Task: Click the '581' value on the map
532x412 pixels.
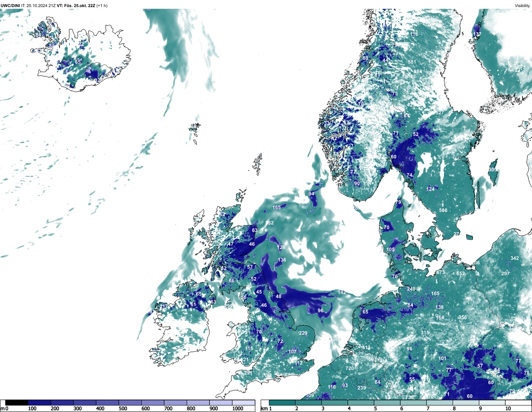Action: pyautogui.click(x=412, y=62)
